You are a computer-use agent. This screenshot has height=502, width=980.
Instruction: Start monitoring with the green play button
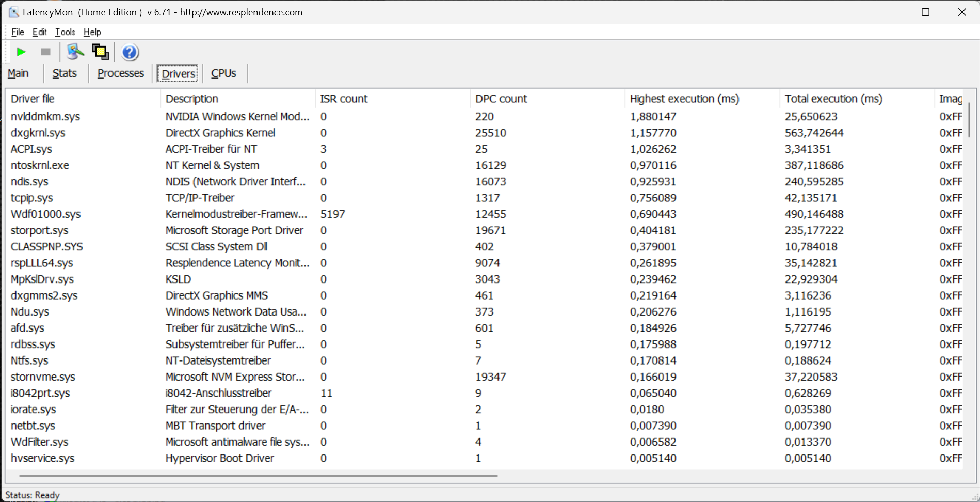point(21,52)
